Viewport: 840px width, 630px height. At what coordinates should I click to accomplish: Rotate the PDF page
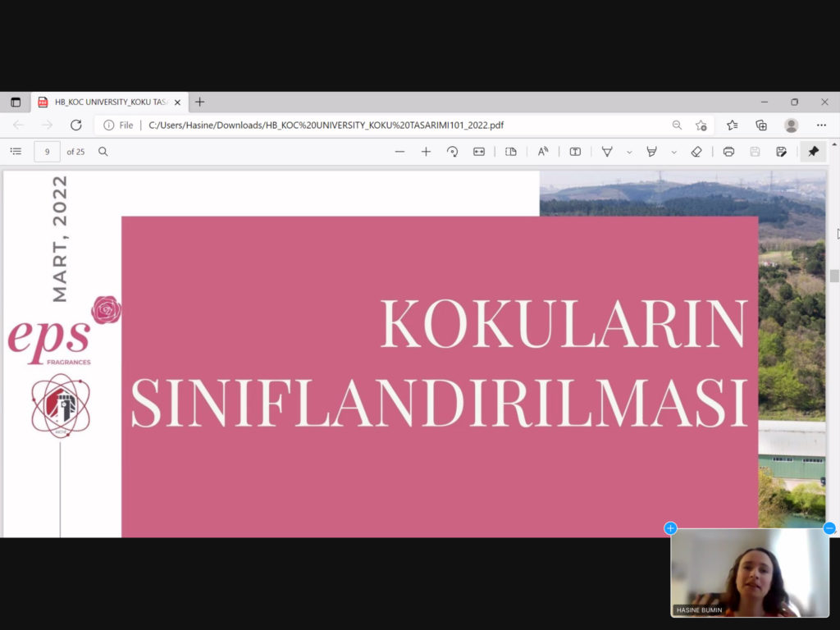coord(452,152)
